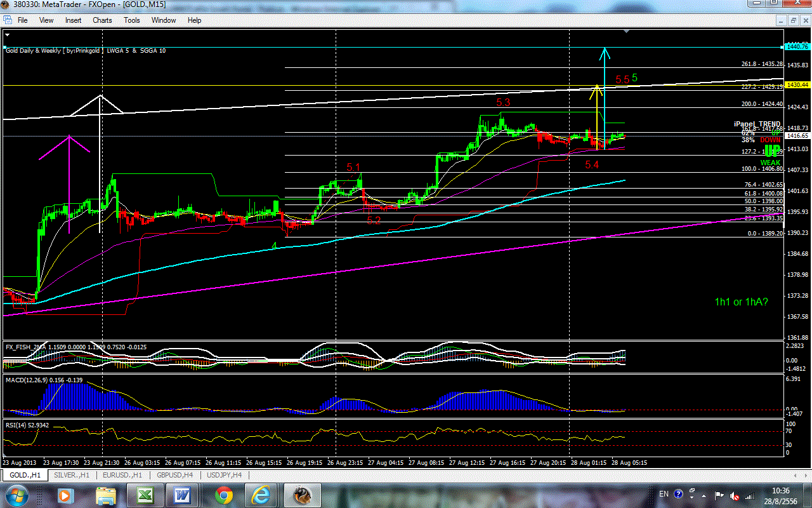Image resolution: width=812 pixels, height=508 pixels.
Task: Launch Windows Media Player from the taskbar
Action: point(64,495)
